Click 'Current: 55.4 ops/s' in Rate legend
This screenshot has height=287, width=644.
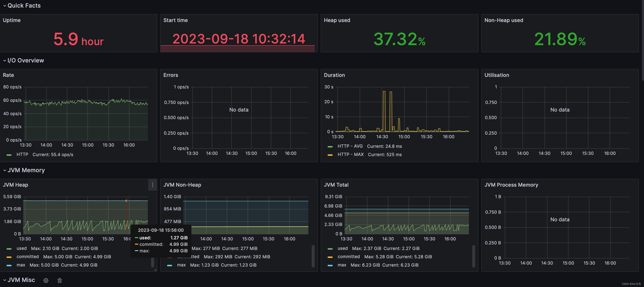tap(53, 155)
